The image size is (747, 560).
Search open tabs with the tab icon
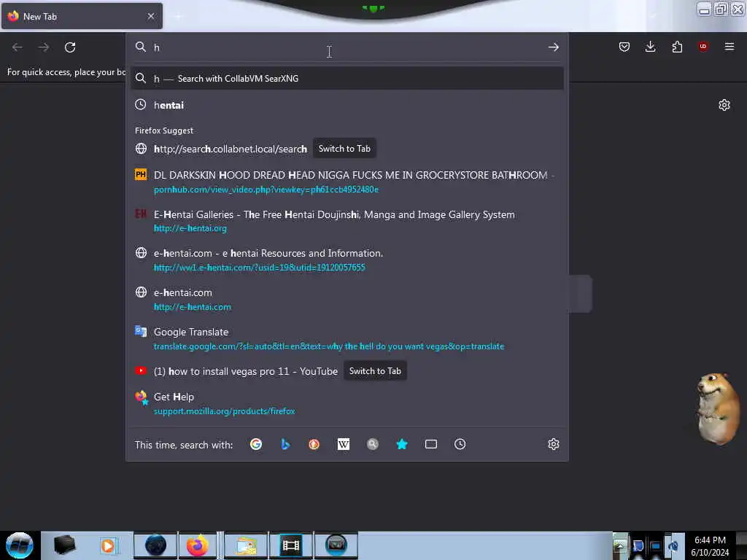(x=430, y=444)
